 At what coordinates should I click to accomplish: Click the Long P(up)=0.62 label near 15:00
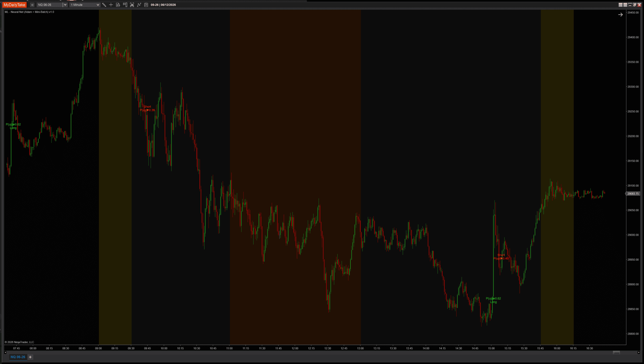(x=493, y=300)
